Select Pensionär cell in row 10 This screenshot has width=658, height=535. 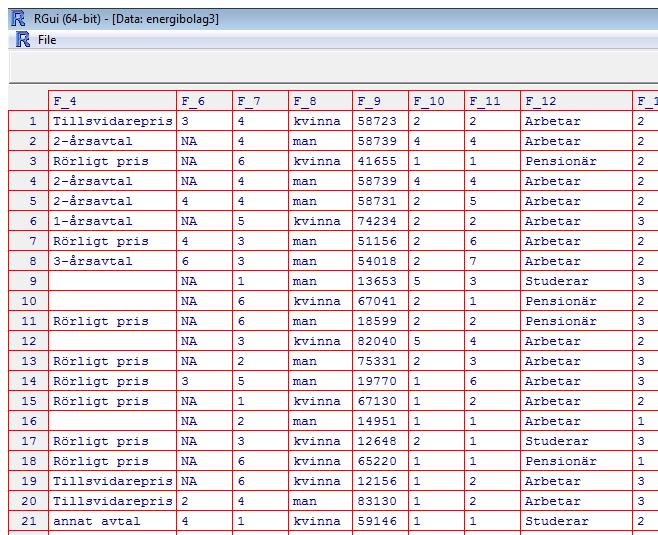576,301
